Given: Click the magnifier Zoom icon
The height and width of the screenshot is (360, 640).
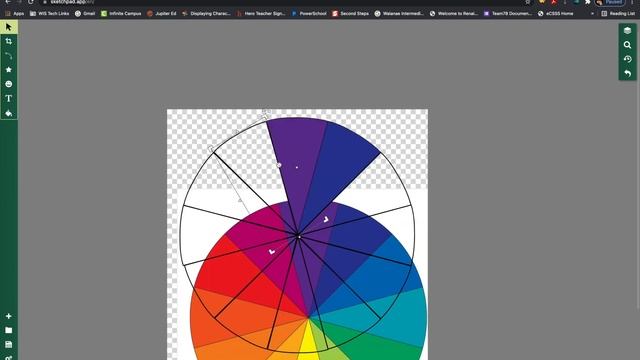Looking at the screenshot, I should click(x=628, y=45).
